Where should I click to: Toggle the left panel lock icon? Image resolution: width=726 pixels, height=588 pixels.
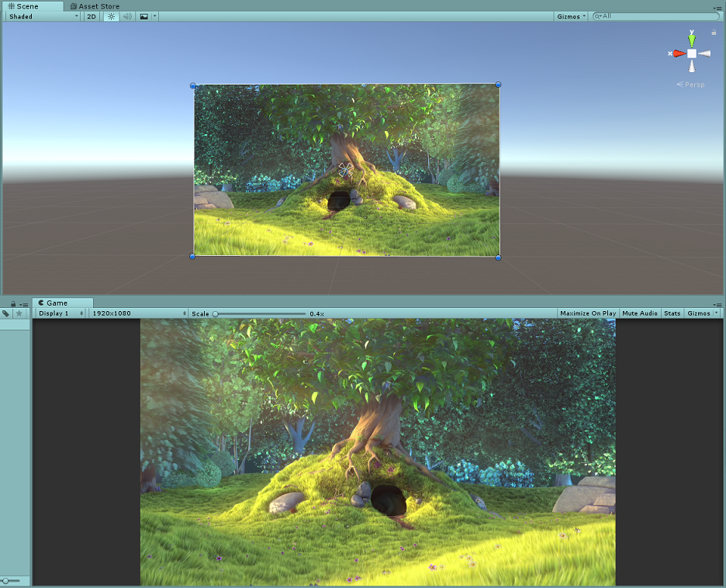click(13, 304)
